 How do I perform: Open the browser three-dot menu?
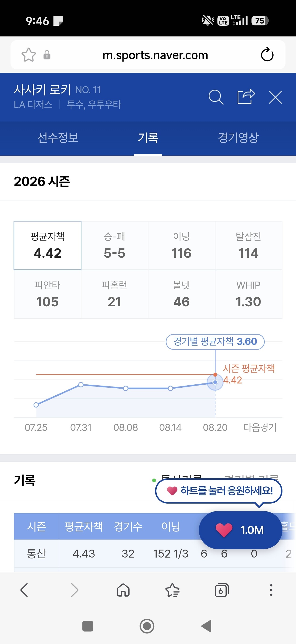coord(271,590)
